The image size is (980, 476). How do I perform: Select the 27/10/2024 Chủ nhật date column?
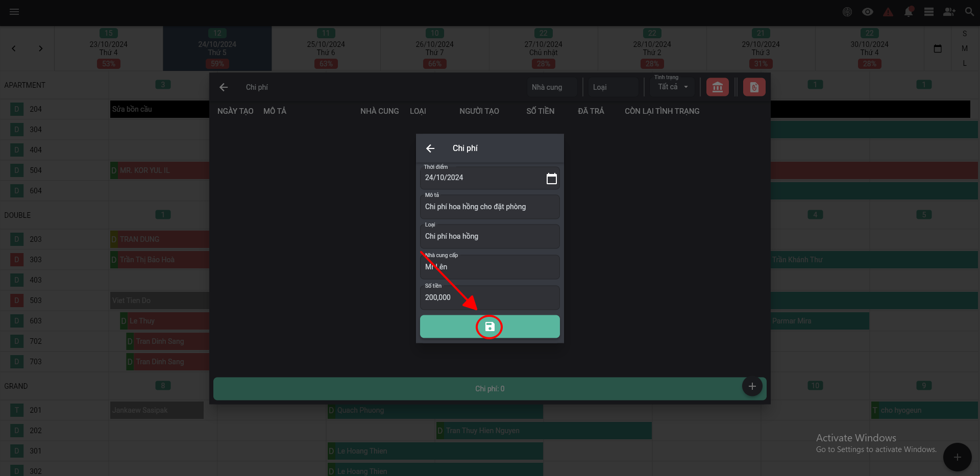pyautogui.click(x=543, y=48)
